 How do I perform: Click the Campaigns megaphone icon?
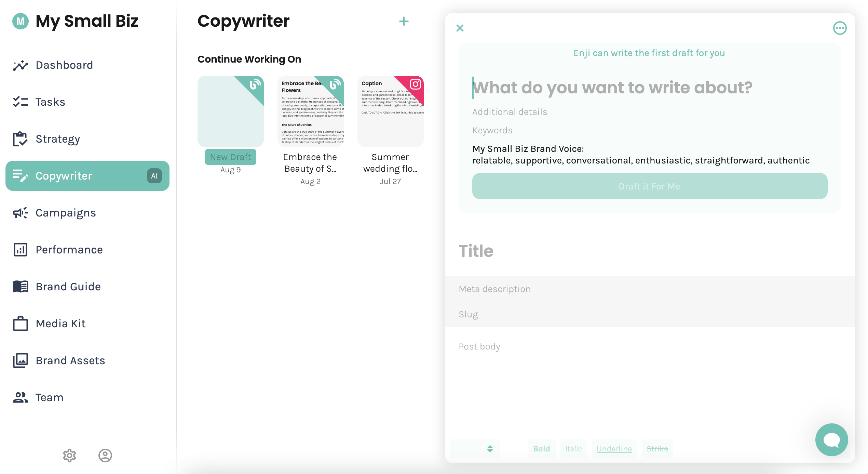pos(21,213)
